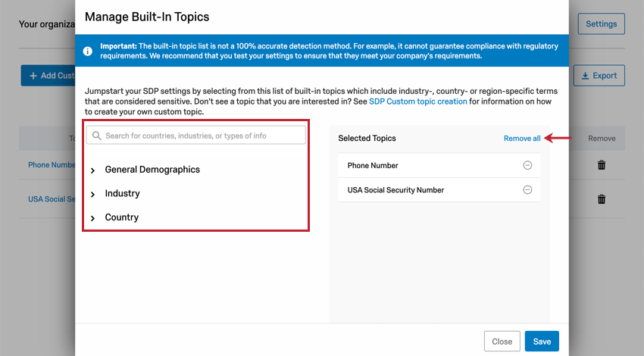
Task: Select USA Social Security Number item
Action: tap(395, 190)
